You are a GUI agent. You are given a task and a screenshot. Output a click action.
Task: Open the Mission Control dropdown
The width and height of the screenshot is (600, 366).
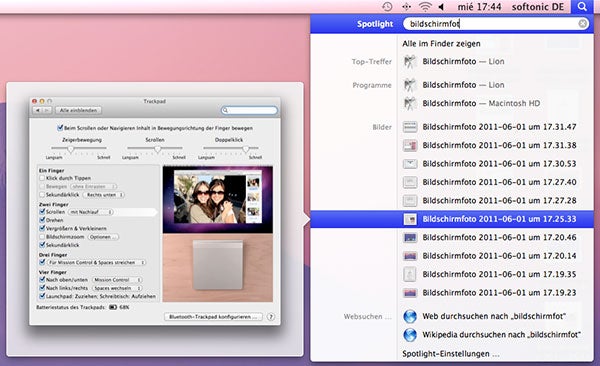[x=117, y=280]
